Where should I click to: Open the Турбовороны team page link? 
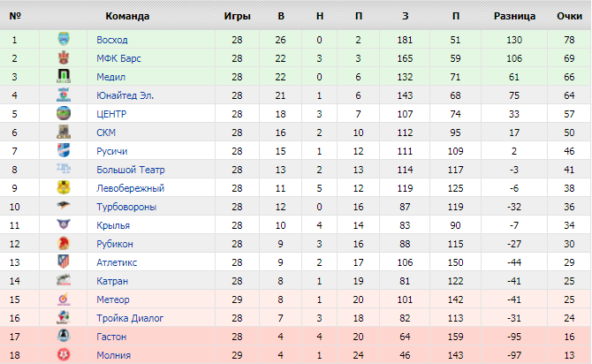point(126,207)
